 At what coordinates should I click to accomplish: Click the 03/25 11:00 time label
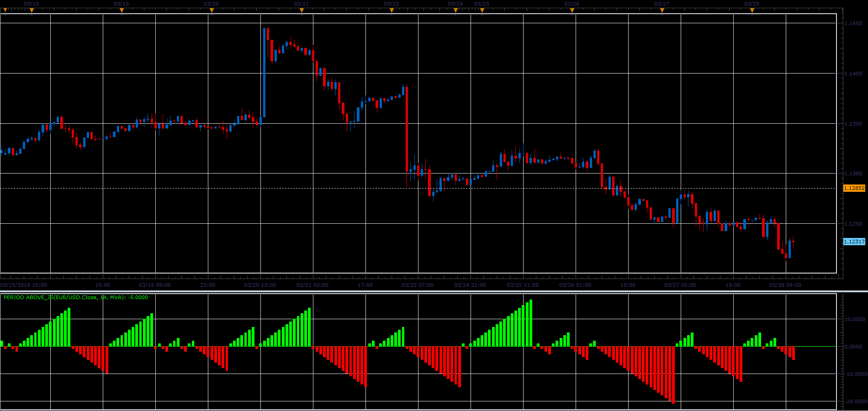(523, 285)
